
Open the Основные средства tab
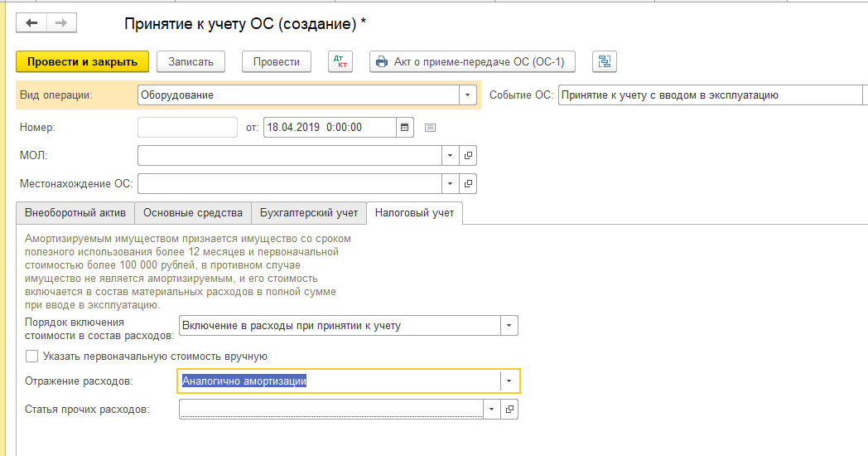[x=192, y=213]
